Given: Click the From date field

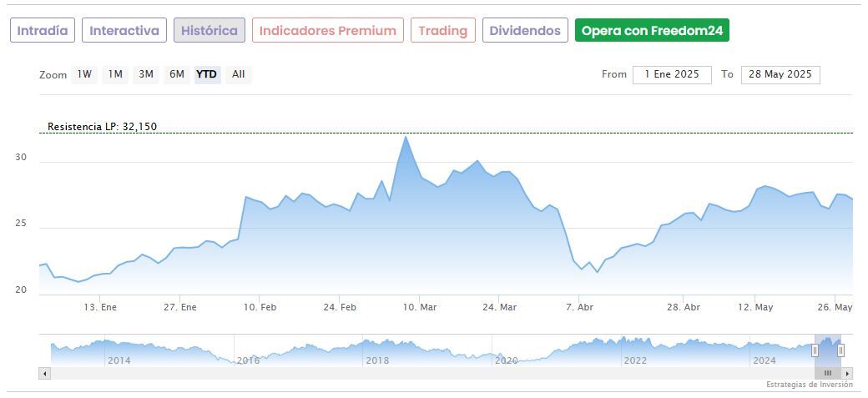Looking at the screenshot, I should pos(672,75).
